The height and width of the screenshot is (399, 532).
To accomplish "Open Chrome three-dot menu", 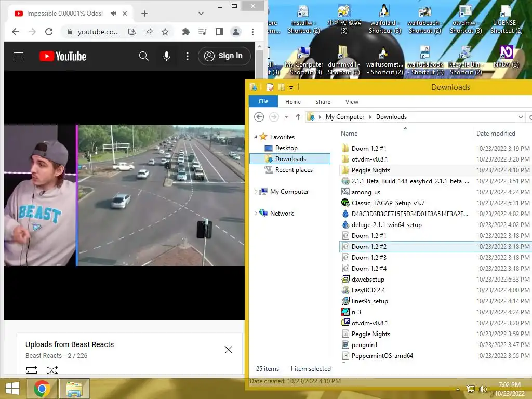I will pyautogui.click(x=252, y=32).
